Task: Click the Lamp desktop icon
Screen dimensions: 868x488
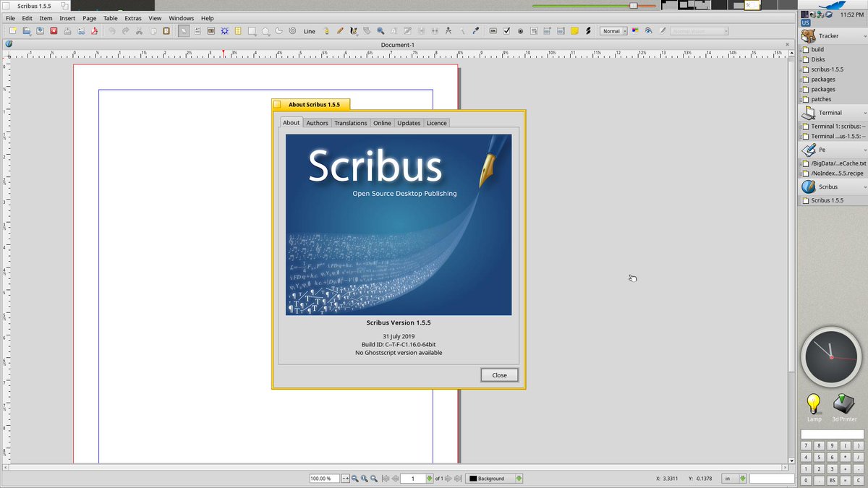Action: (814, 408)
